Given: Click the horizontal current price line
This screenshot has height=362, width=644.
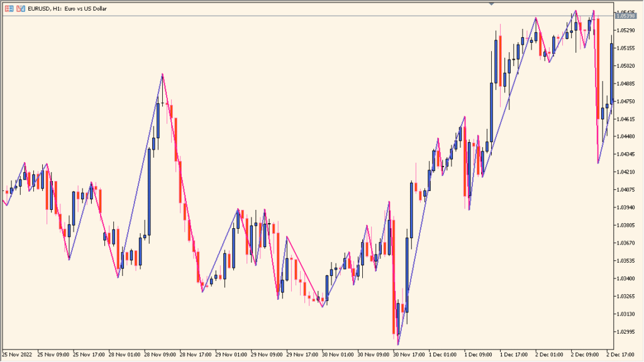Looking at the screenshot, I should 314,16.
